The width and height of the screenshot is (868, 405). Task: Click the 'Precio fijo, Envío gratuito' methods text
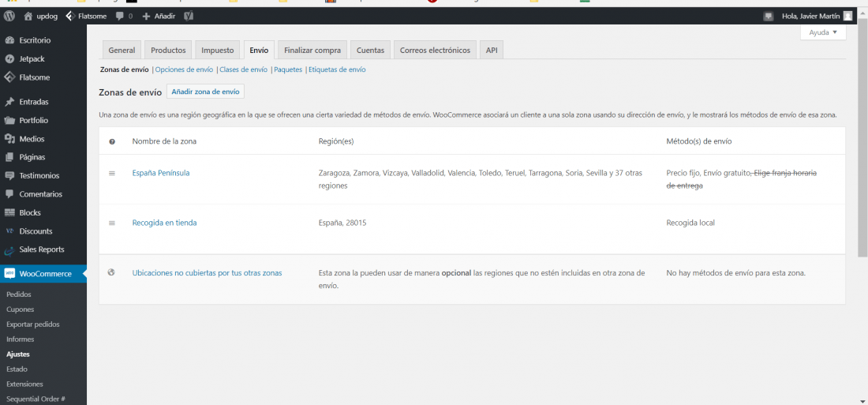(x=708, y=173)
